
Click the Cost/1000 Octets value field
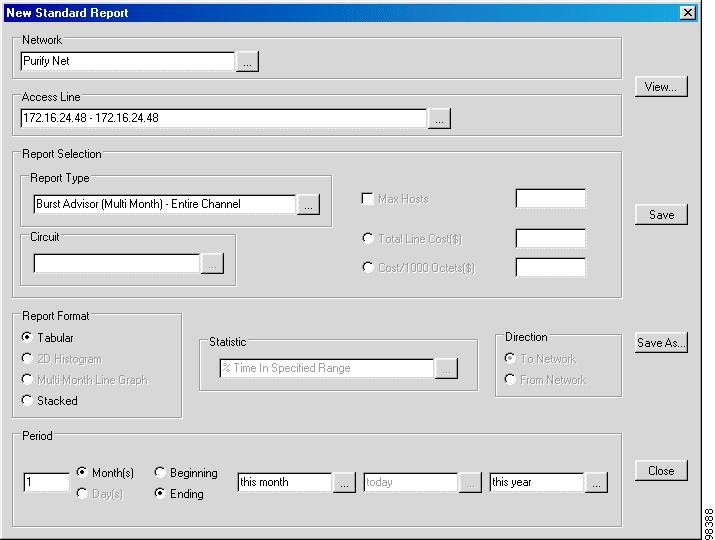click(x=550, y=267)
